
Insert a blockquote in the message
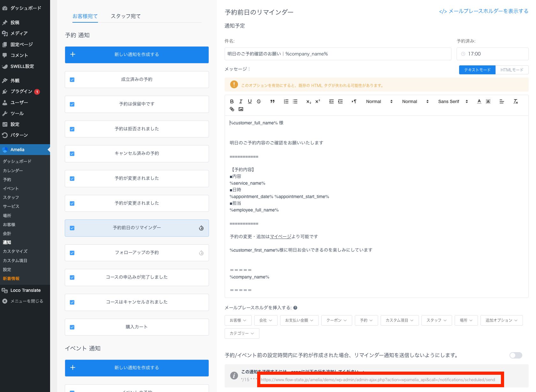[x=272, y=101]
